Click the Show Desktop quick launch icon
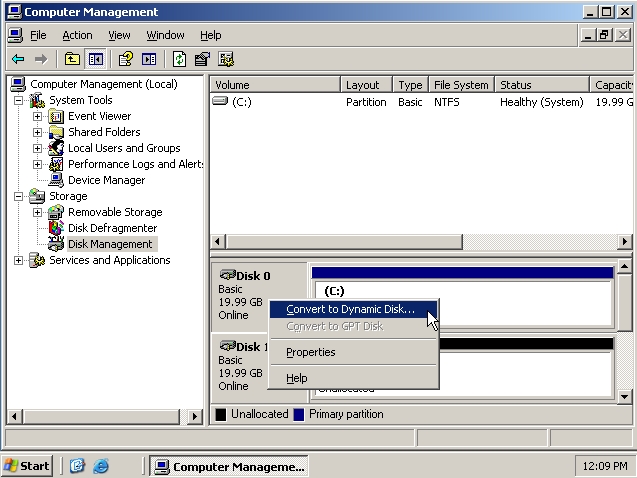 77,466
